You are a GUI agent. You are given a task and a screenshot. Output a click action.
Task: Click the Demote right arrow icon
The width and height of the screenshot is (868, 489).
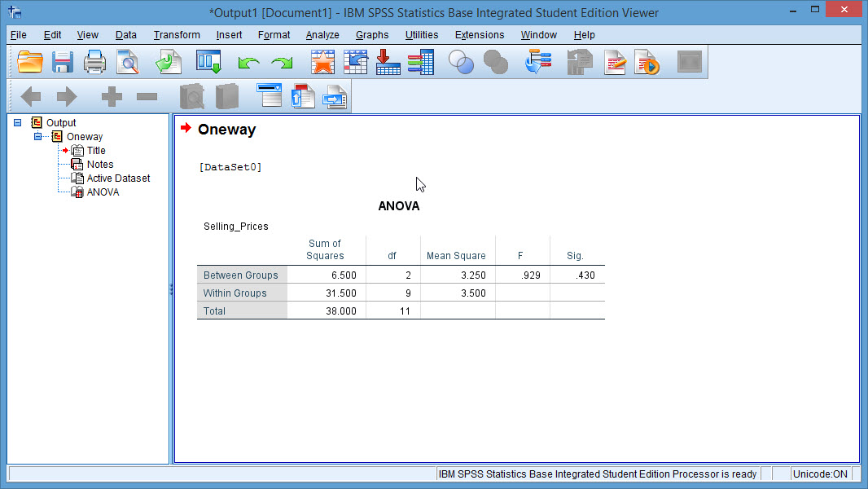coord(67,96)
